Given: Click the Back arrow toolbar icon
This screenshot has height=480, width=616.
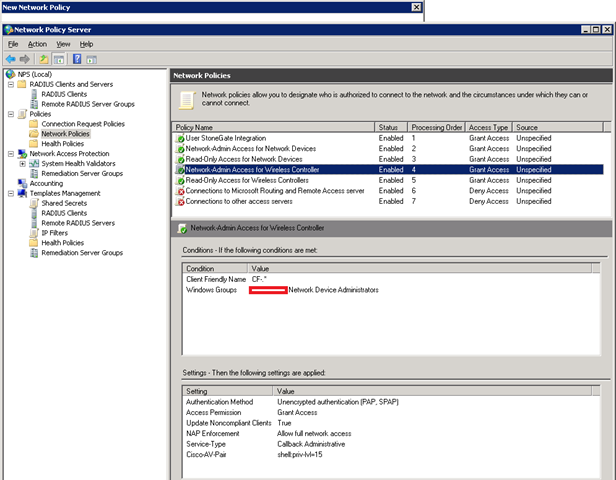Looking at the screenshot, I should pyautogui.click(x=11, y=59).
